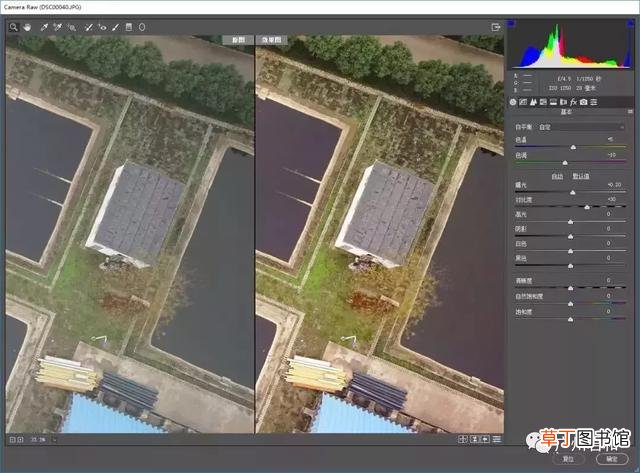640x473 pixels.
Task: Select the Spot Removal tool
Action: tap(88, 27)
